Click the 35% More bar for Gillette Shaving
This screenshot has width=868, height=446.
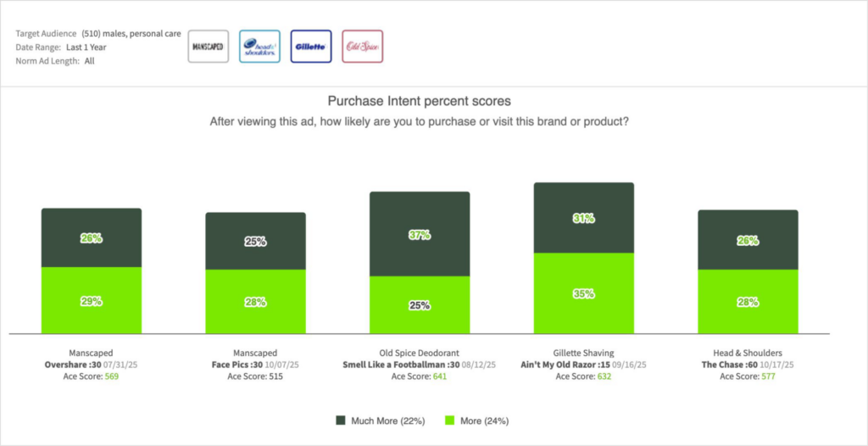[583, 293]
